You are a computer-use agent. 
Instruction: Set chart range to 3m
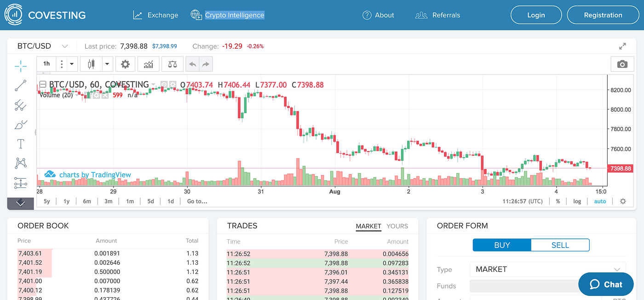click(109, 201)
